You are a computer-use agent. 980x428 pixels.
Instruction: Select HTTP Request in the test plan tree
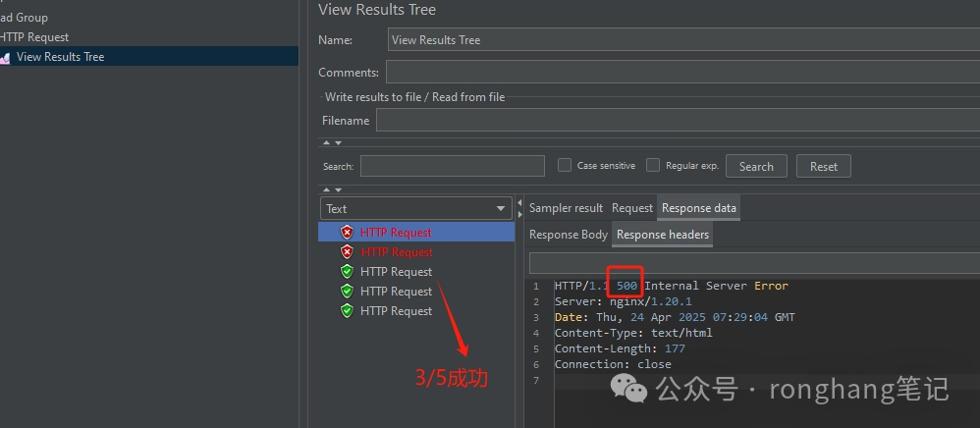pyautogui.click(x=35, y=37)
